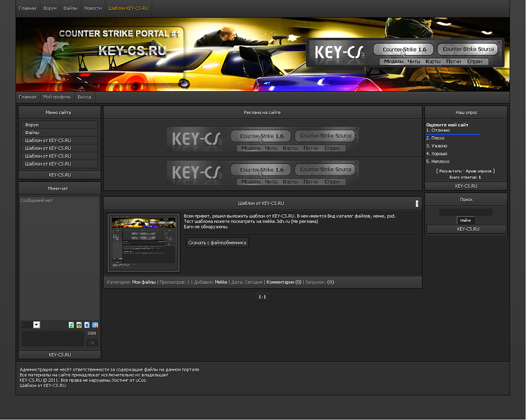Click Главная in bar below the banner
526x420 pixels.
tap(27, 97)
